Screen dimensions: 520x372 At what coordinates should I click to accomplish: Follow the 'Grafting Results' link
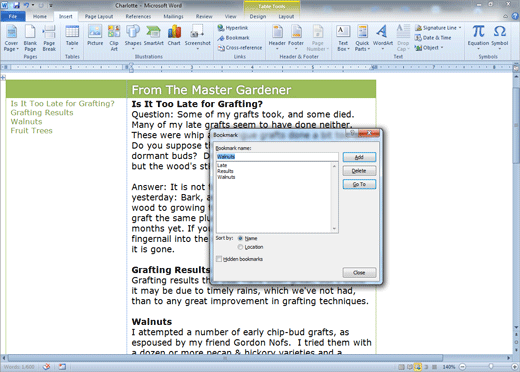click(42, 113)
